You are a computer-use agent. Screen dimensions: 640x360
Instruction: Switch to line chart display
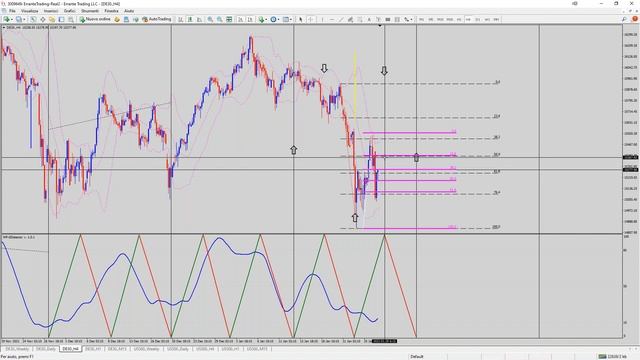pyautogui.click(x=200, y=19)
